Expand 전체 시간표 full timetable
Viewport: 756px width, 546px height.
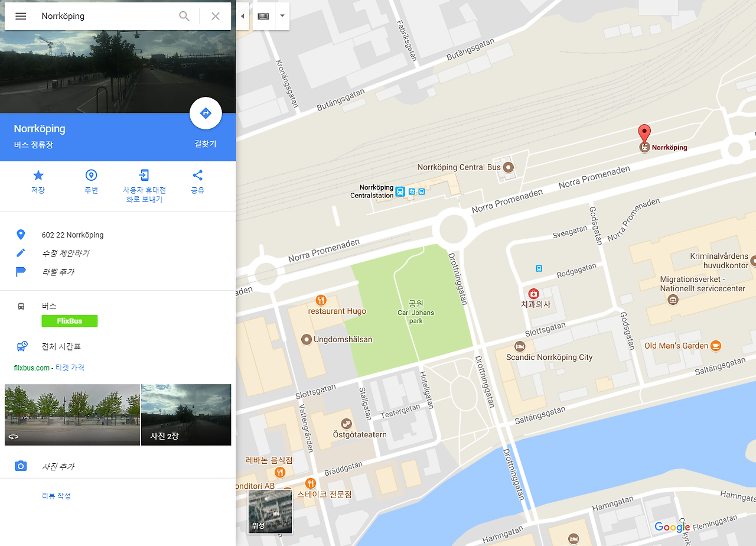(60, 346)
